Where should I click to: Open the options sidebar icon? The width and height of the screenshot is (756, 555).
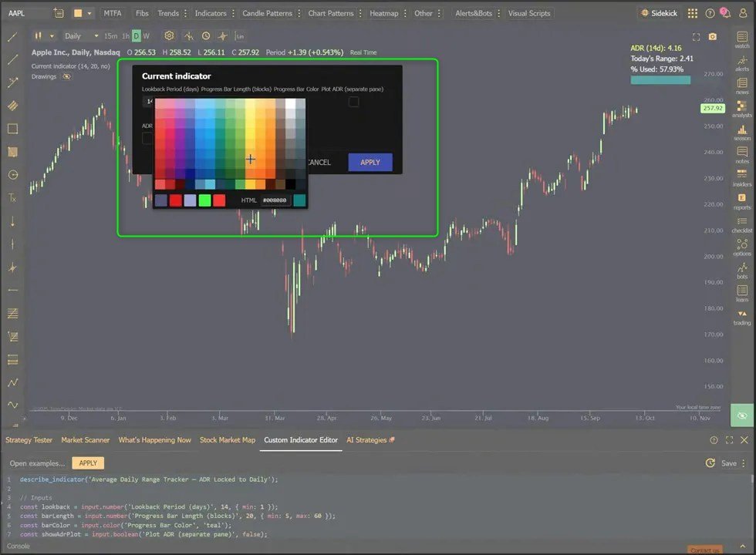point(742,247)
